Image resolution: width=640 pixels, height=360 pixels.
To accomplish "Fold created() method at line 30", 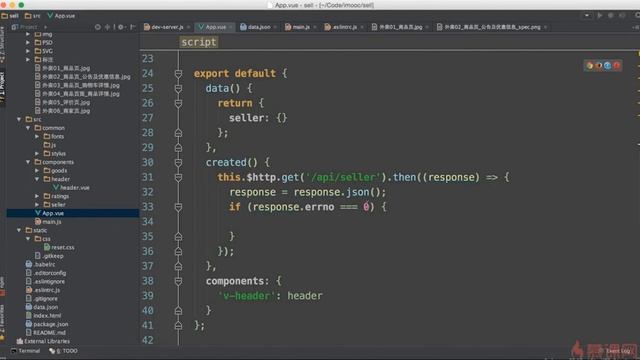I will [x=178, y=162].
